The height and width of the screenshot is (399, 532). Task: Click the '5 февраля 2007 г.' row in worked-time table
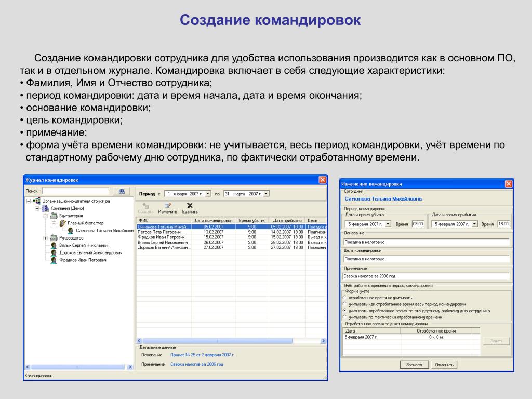click(412, 337)
